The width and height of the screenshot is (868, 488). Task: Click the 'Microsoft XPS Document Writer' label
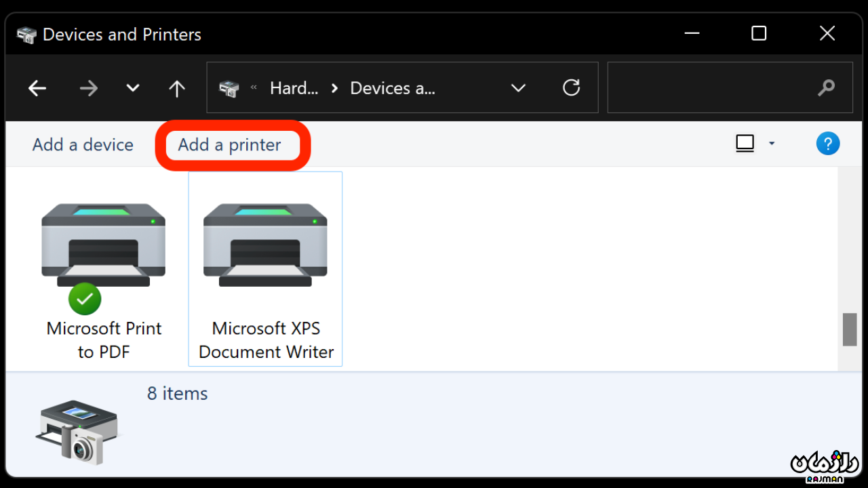click(x=267, y=340)
